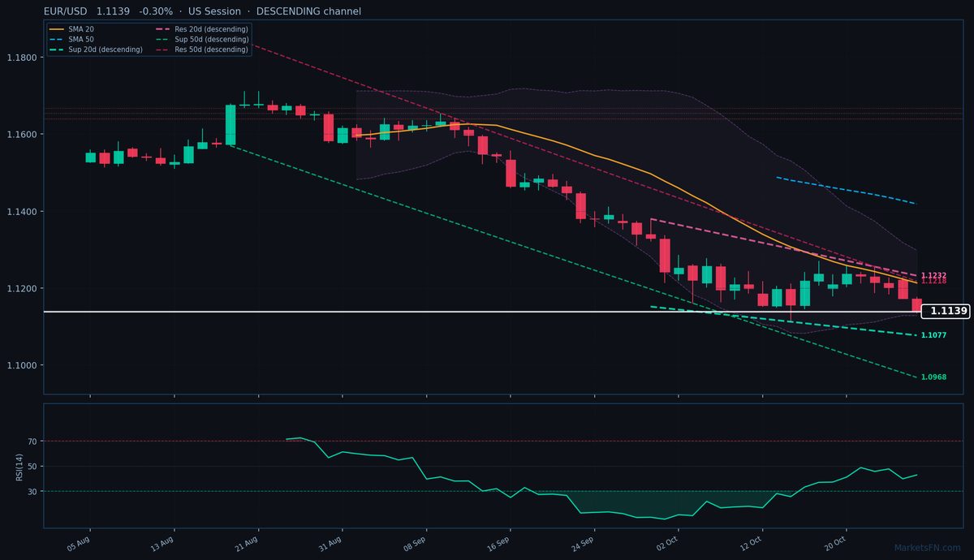Click the 1.1200 y-axis price label
974x560 pixels.
[x=20, y=289]
